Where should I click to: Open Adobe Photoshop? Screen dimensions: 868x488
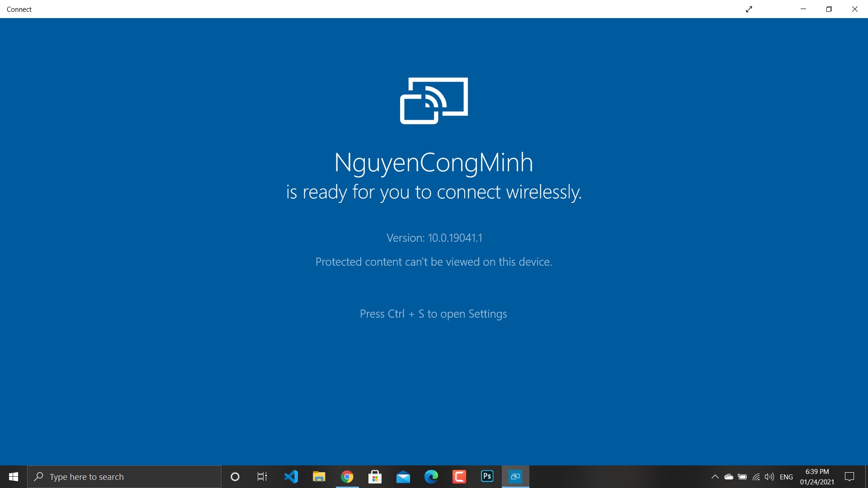(x=487, y=477)
